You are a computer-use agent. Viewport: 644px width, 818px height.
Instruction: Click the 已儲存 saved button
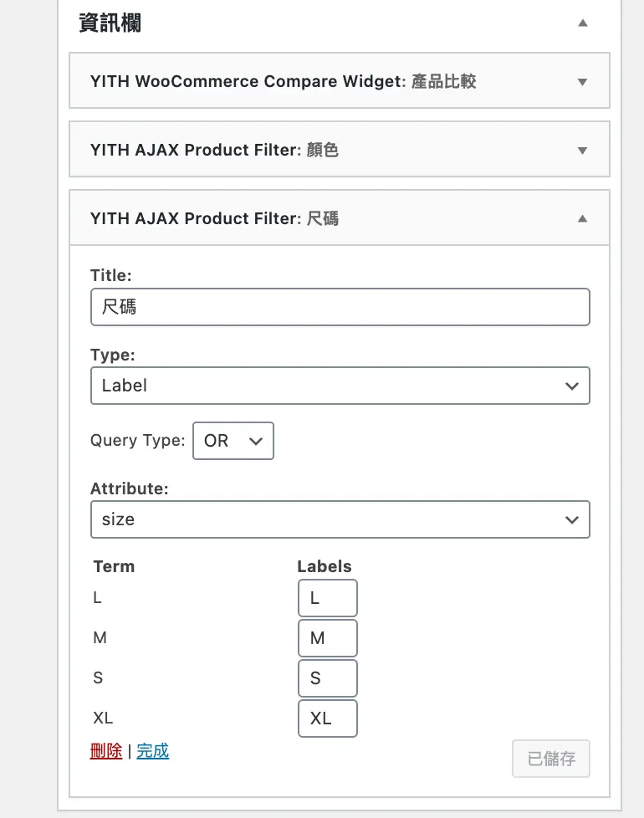[551, 759]
